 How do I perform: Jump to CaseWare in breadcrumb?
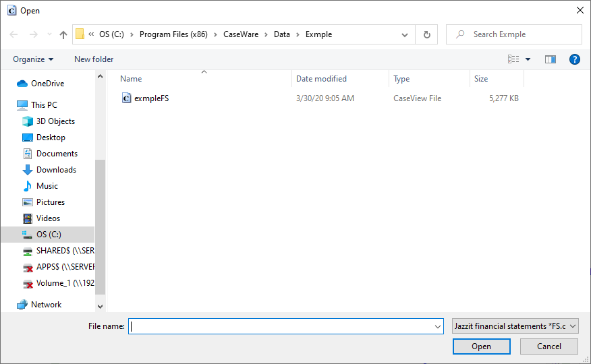(x=241, y=34)
